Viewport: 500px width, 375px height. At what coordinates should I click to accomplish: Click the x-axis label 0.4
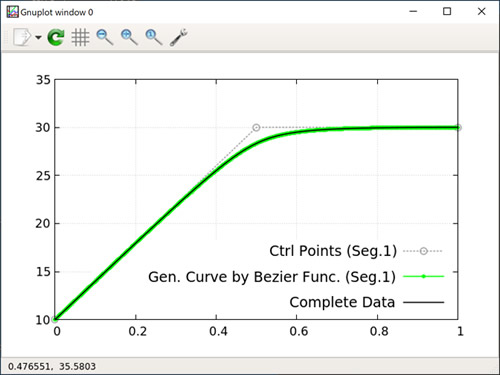coord(218,331)
